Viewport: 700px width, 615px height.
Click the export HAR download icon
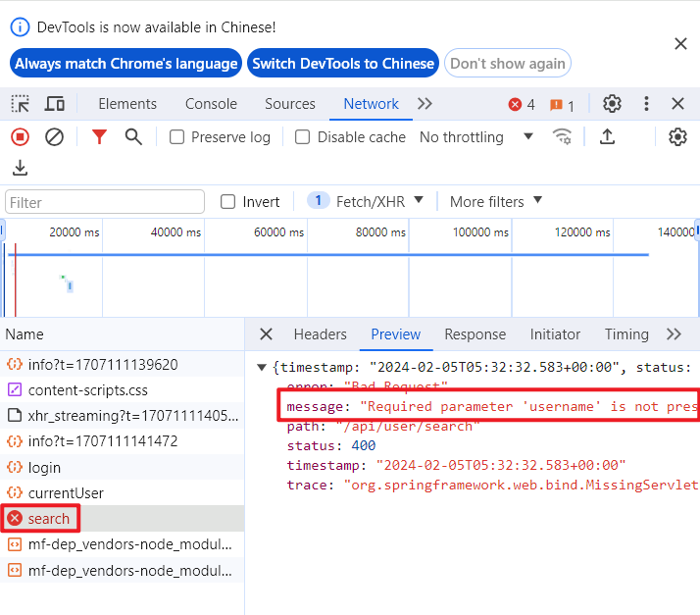point(20,169)
